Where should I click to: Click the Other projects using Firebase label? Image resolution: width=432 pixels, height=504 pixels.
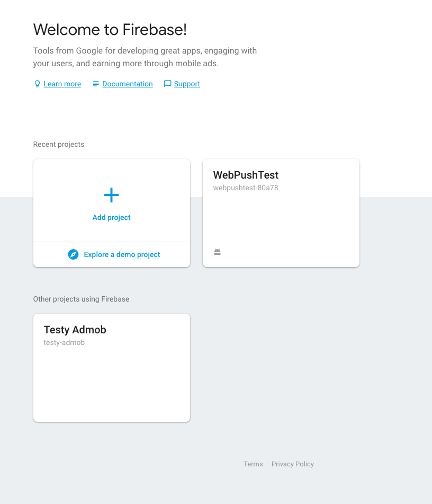tap(81, 299)
